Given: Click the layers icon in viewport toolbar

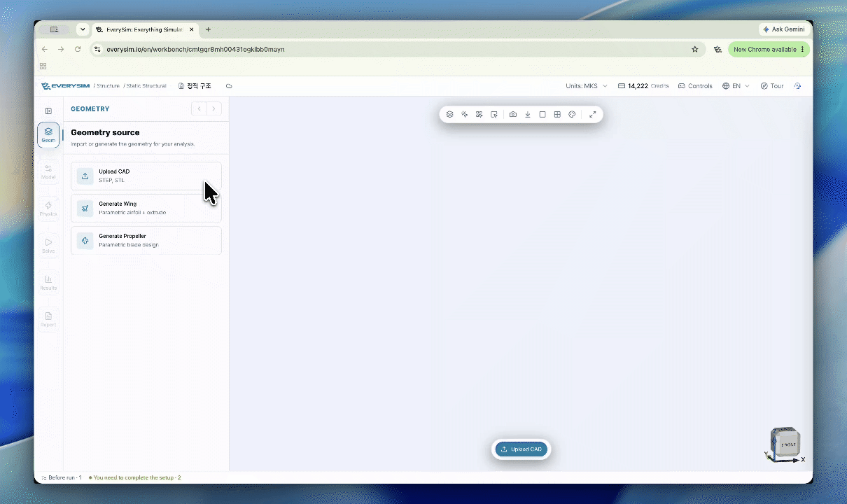Looking at the screenshot, I should pos(449,114).
